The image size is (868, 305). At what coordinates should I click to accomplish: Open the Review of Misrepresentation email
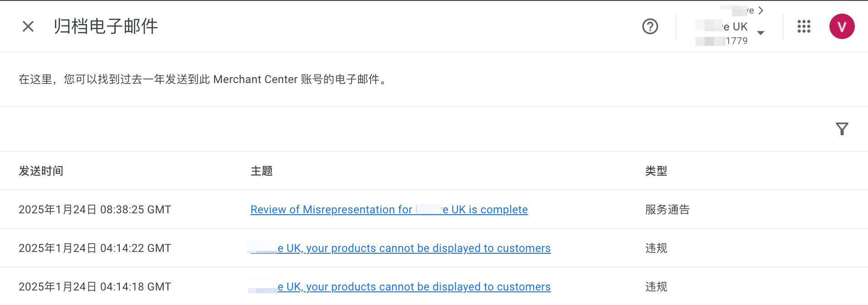[x=389, y=210]
